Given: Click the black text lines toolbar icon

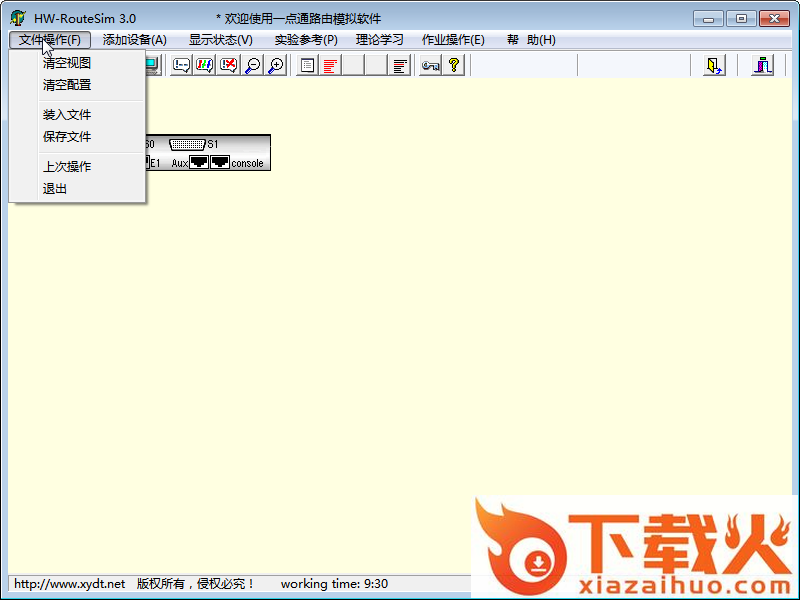Looking at the screenshot, I should click(400, 65).
